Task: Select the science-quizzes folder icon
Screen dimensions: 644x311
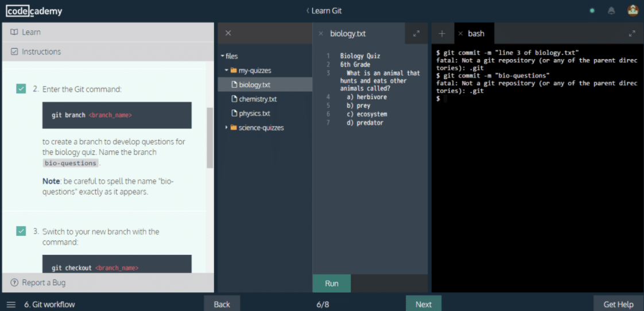Action: click(234, 128)
